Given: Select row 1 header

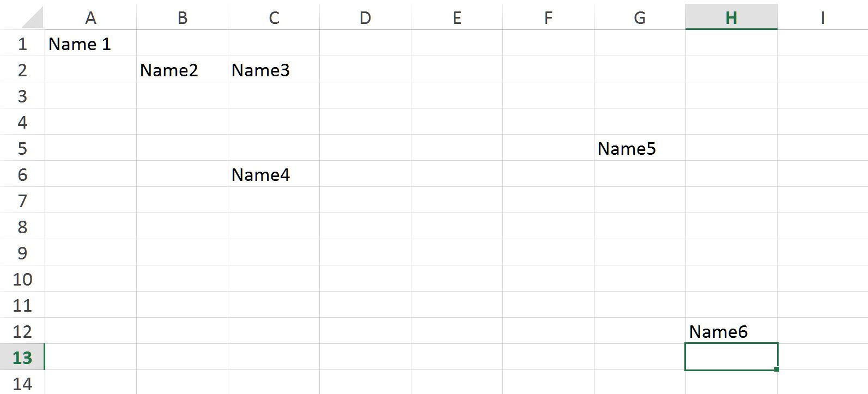Looking at the screenshot, I should coord(22,44).
